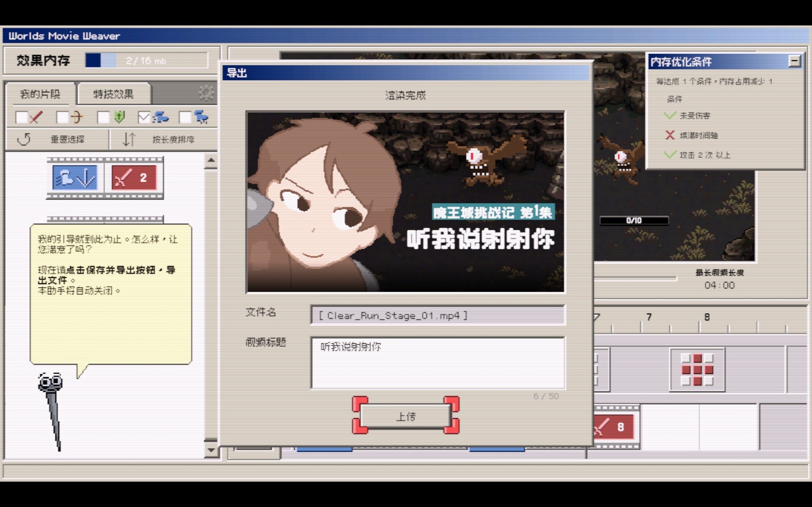Collapse the 内存优化条件 panel
This screenshot has width=812, height=507.
794,61
